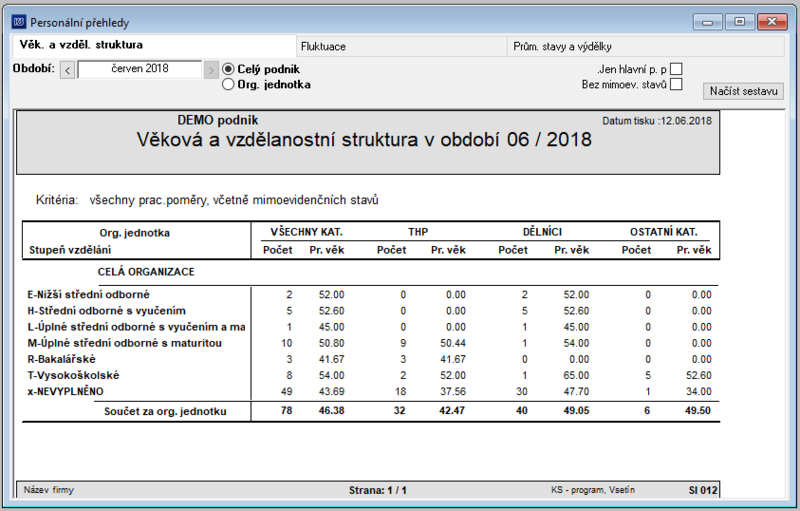Select the Celý podnik radio button

[228, 69]
